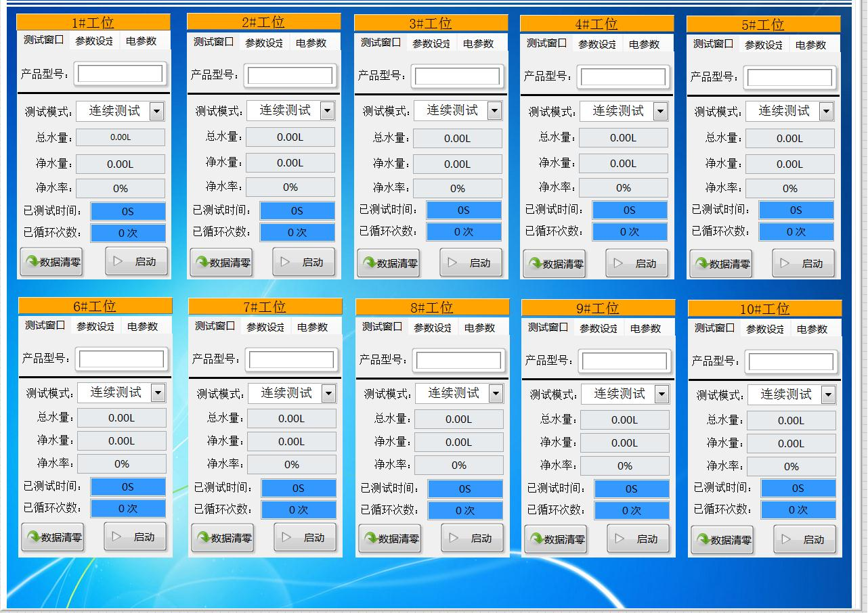Switch to 参数设定 tab in 1#工位
868x613 pixels.
click(x=94, y=41)
